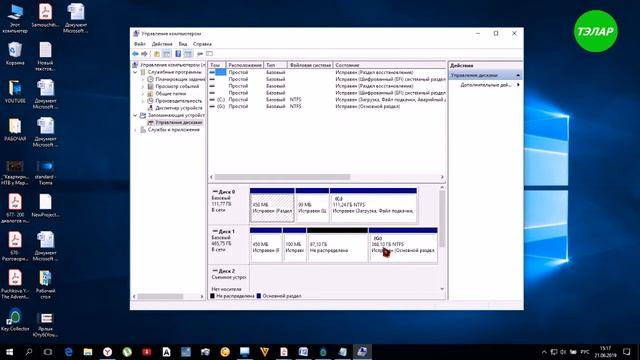This screenshot has width=640, height=360.
Task: Click blue Основной раздел legend swatch
Action: [x=258, y=296]
